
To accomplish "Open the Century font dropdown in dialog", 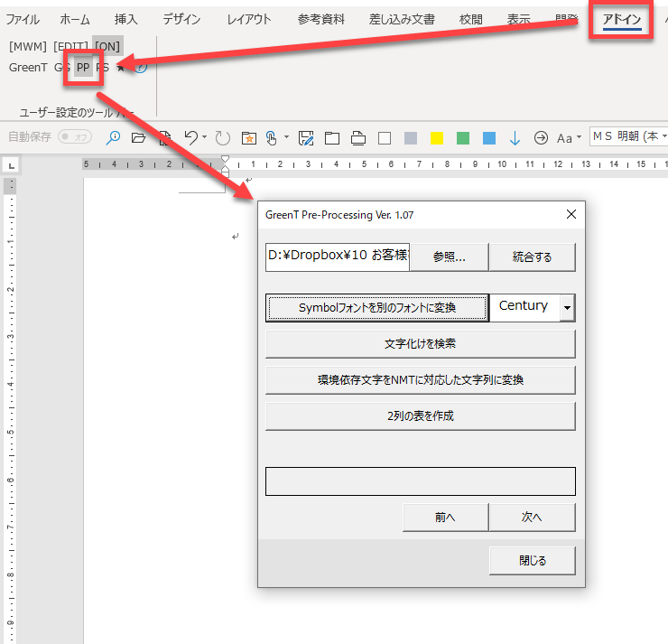I will click(x=567, y=307).
